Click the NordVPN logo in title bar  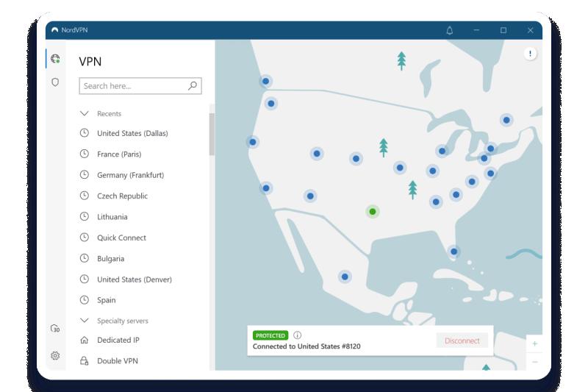point(54,30)
